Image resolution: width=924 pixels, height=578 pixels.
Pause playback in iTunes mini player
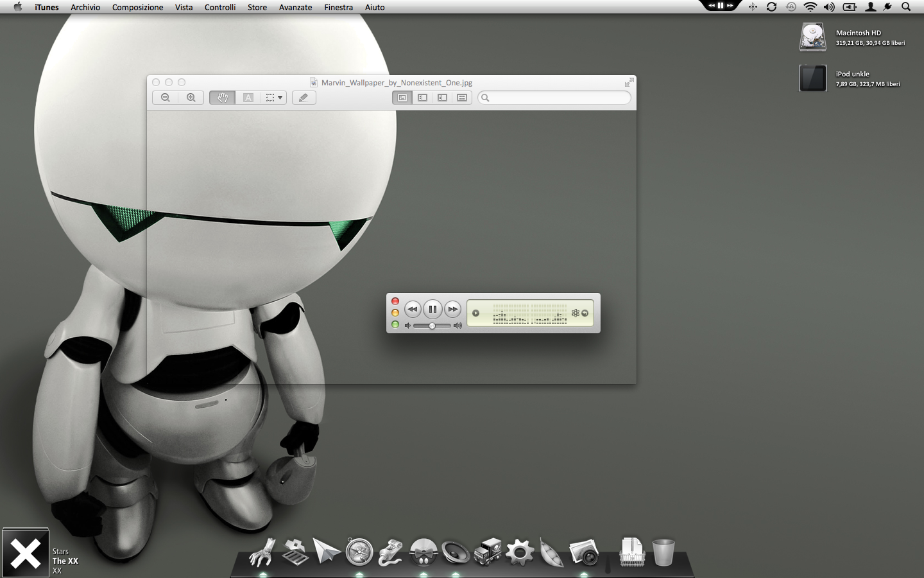tap(432, 310)
